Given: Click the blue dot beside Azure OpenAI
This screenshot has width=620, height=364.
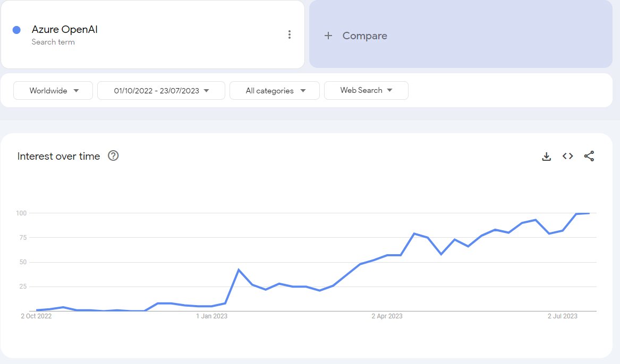Looking at the screenshot, I should [x=16, y=30].
